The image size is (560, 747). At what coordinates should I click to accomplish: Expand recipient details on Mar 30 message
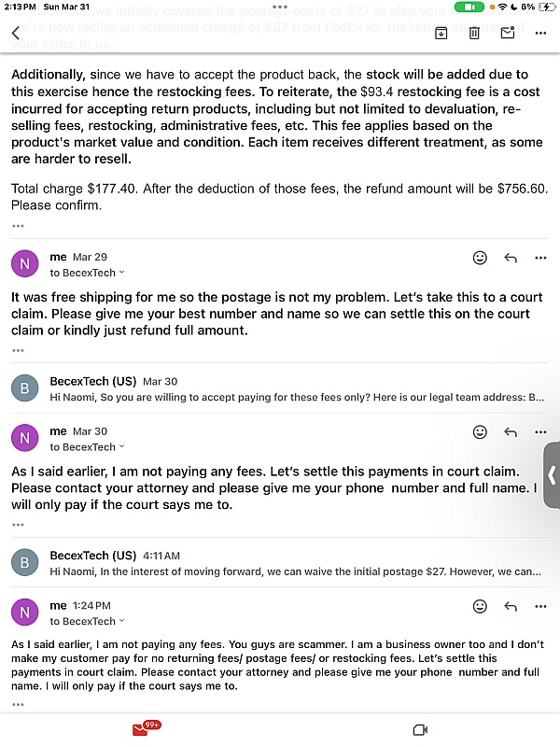122,447
